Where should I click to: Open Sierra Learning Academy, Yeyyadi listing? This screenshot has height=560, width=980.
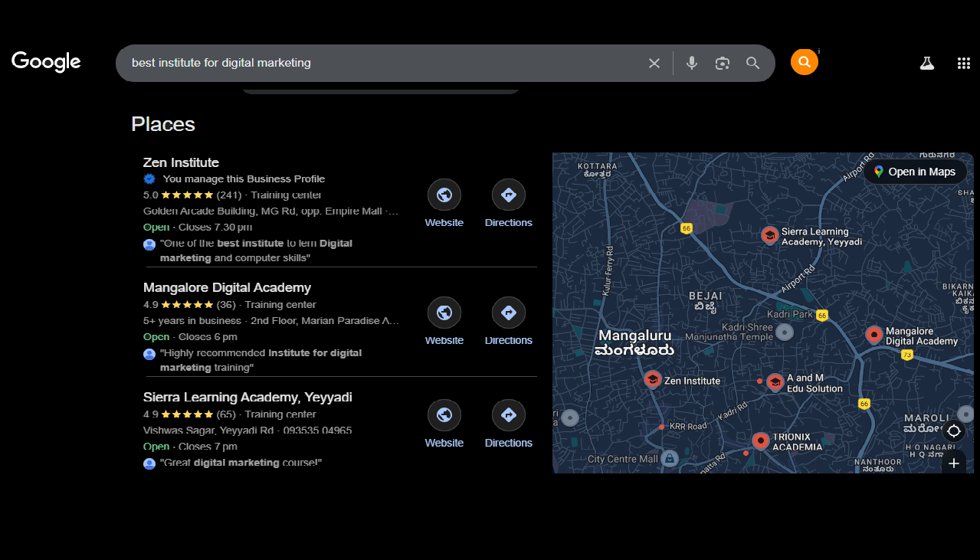(x=247, y=397)
